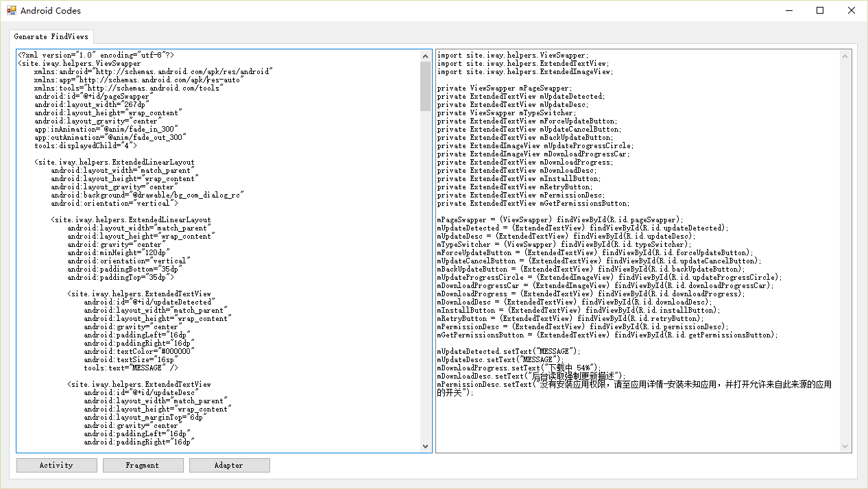Click scroll-down arrow of XML pane scrollbar
Image resolution: width=868 pixels, height=489 pixels.
coord(426,446)
